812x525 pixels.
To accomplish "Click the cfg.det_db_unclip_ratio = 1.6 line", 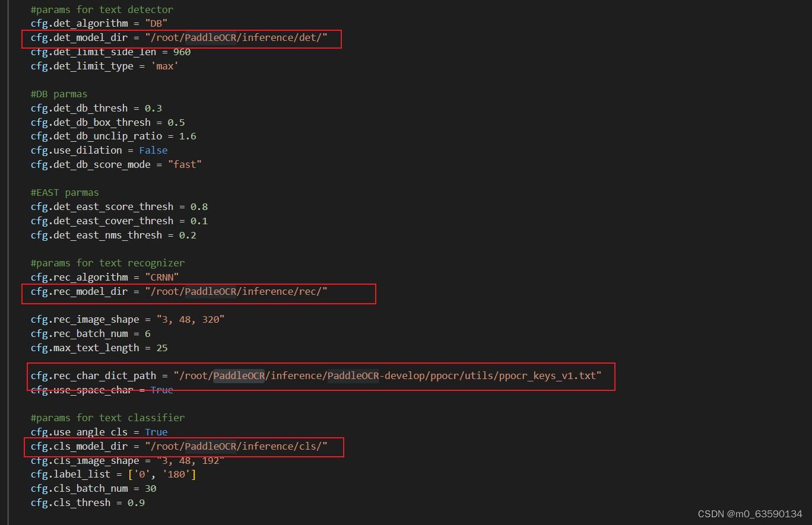I will (x=114, y=136).
